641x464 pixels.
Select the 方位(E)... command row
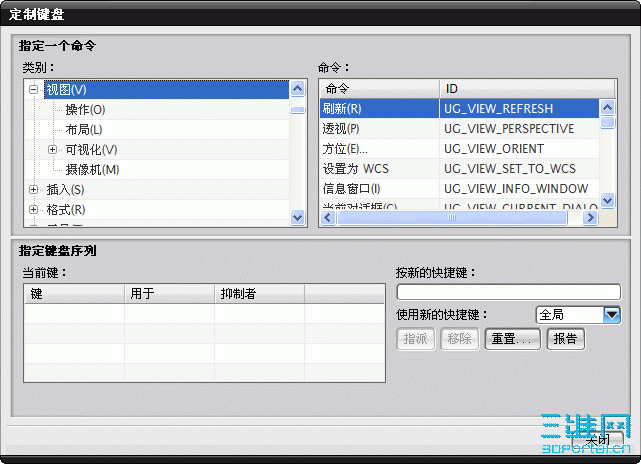point(459,148)
